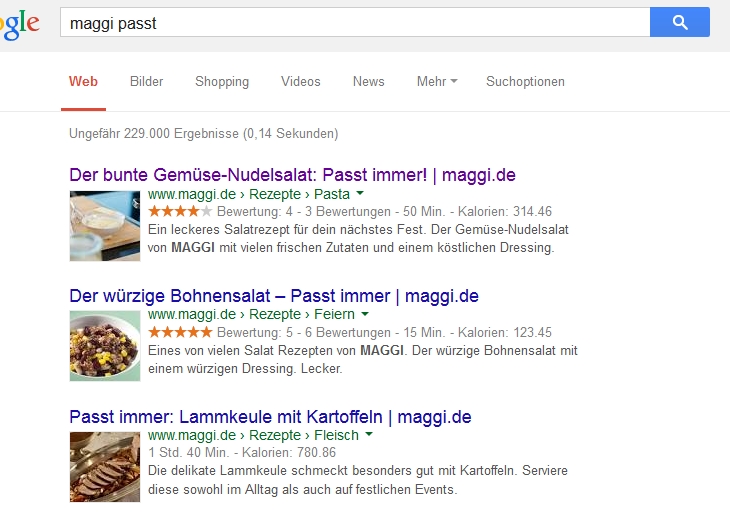Open Der bunte Gemüse-Nudelsalat result link

tap(292, 175)
